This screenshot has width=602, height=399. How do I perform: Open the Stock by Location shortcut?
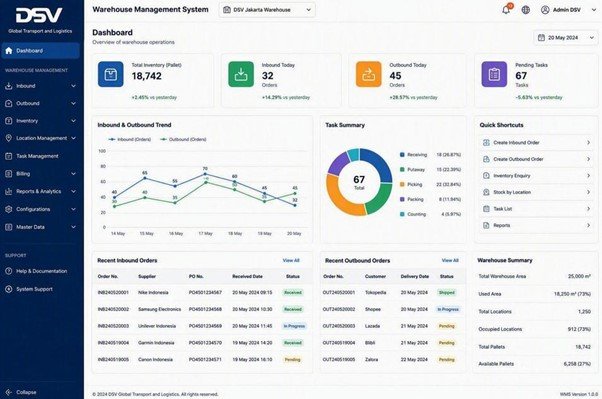tap(536, 192)
